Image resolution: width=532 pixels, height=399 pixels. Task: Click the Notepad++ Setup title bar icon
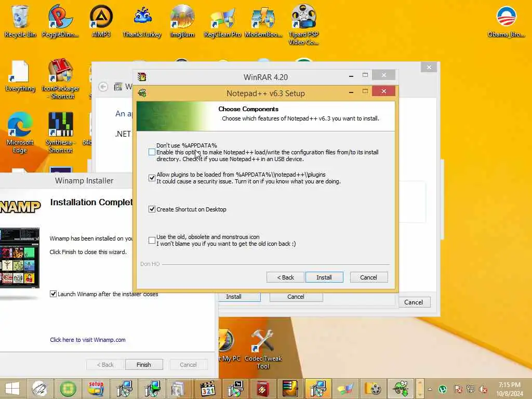142,92
